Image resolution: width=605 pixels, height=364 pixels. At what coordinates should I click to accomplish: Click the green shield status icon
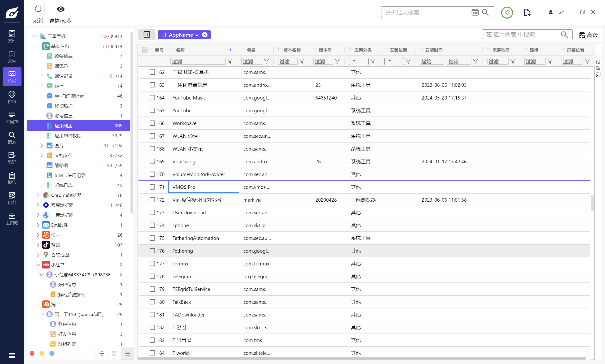(507, 12)
